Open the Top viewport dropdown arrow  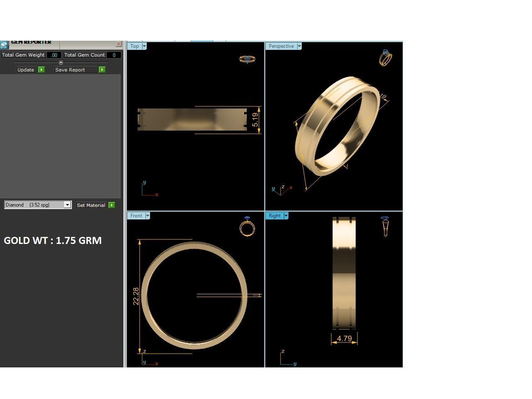[x=145, y=46]
